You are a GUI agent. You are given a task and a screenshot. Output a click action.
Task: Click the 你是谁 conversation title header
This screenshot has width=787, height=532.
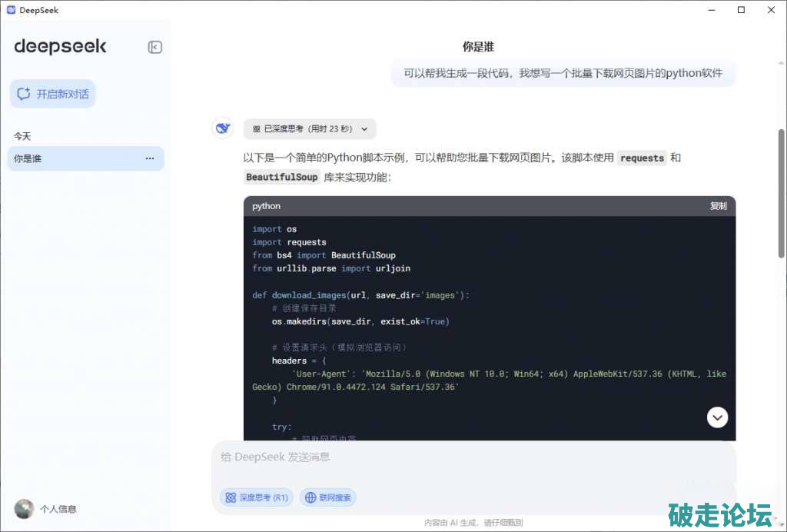point(478,47)
